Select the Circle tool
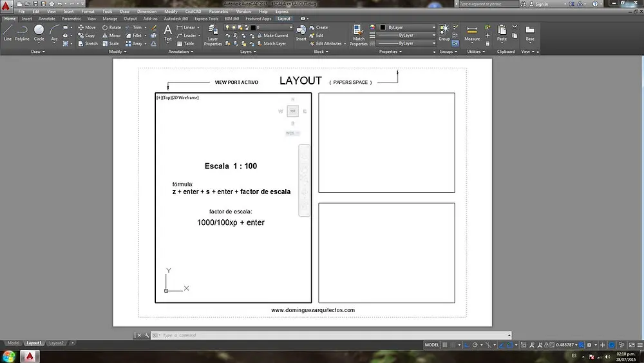The width and height of the screenshot is (644, 363). (x=39, y=32)
